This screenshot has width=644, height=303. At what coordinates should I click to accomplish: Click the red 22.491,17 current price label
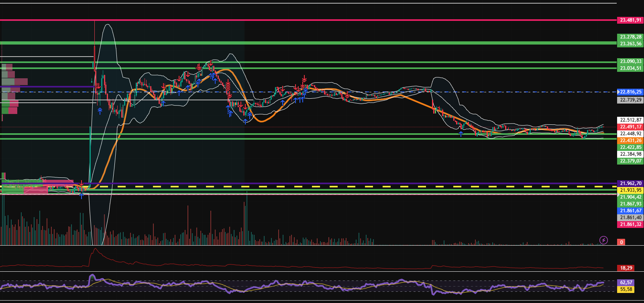click(630, 127)
